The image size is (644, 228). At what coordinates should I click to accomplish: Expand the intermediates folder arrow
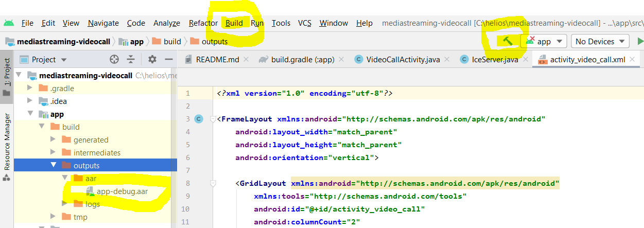[53, 153]
